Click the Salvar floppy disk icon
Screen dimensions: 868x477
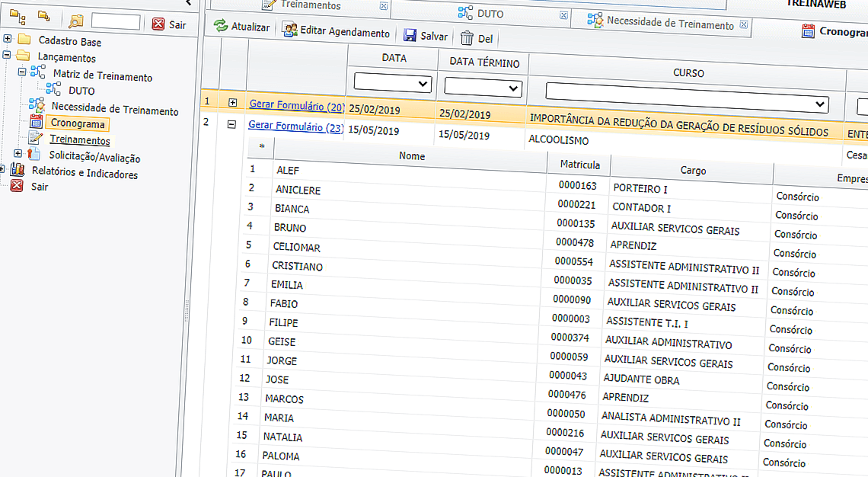point(410,36)
